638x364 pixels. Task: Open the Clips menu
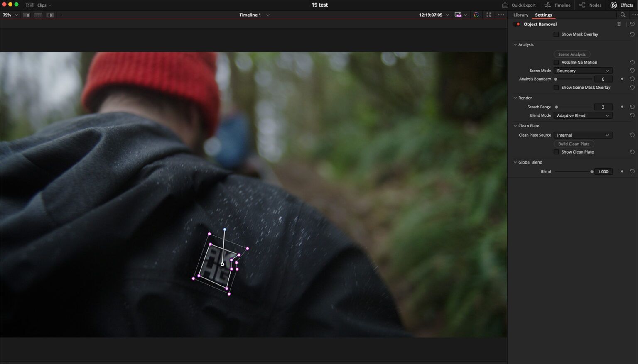41,5
